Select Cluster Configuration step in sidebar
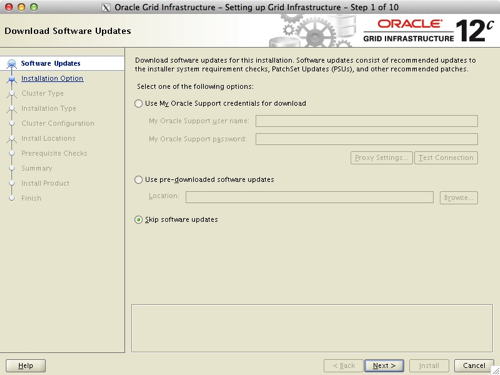The height and width of the screenshot is (375, 500). click(58, 123)
